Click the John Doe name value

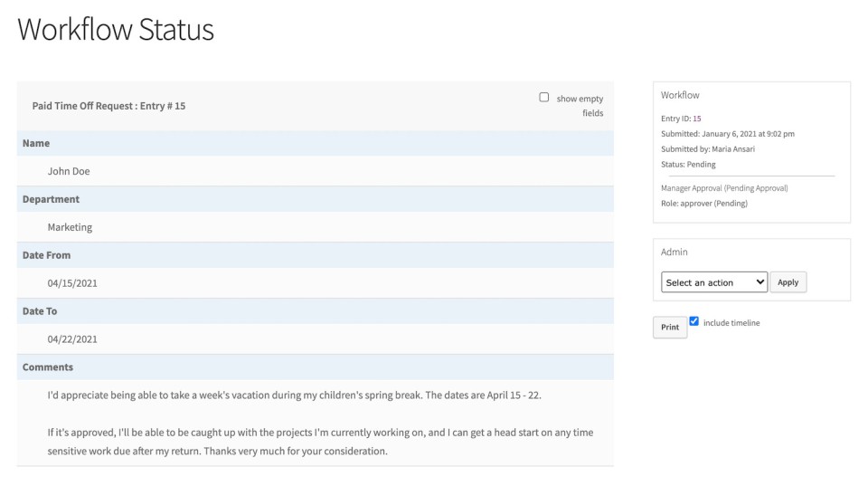coord(69,171)
